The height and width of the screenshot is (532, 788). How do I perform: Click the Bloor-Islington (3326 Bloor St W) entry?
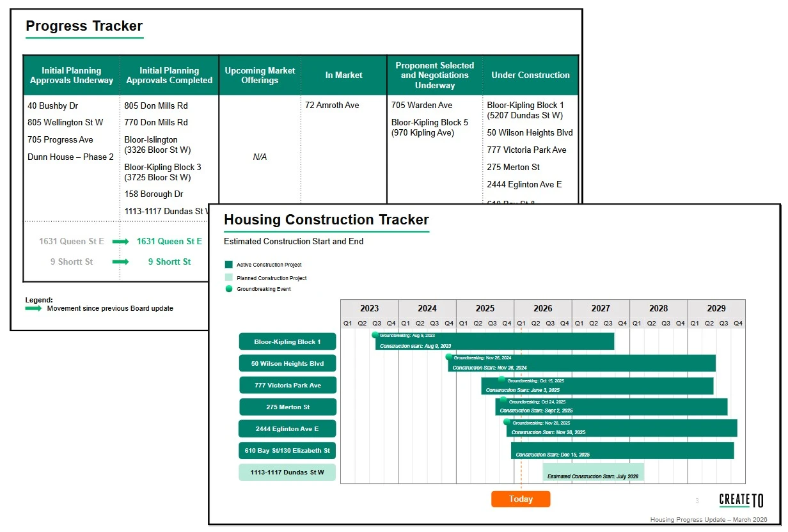click(157, 145)
